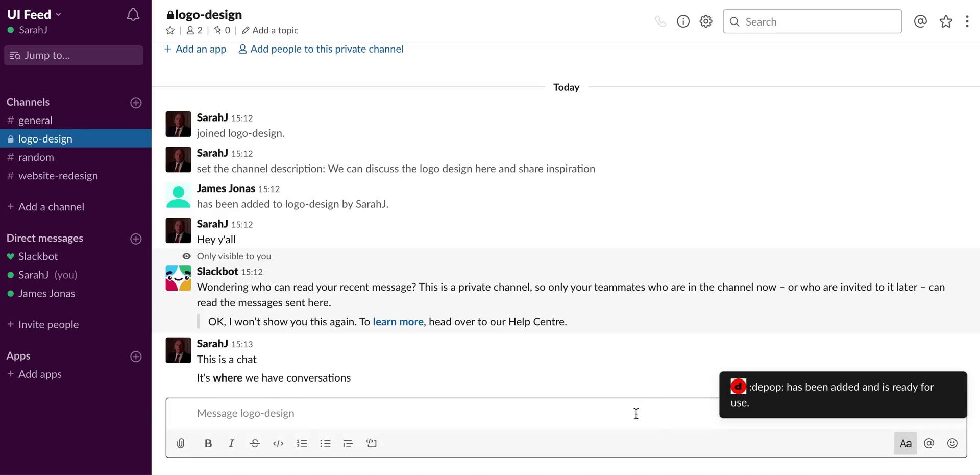Click the depop emoji added notification
The width and height of the screenshot is (980, 475).
[843, 395]
